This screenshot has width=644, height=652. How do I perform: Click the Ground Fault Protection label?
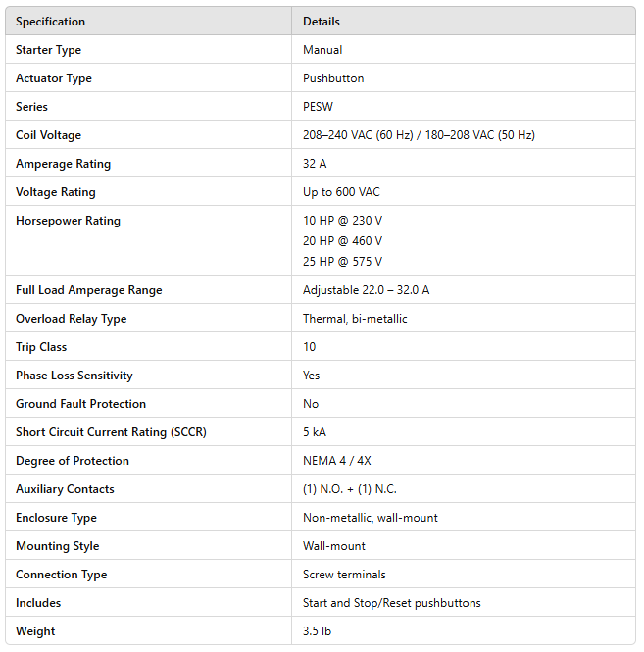[x=80, y=404]
